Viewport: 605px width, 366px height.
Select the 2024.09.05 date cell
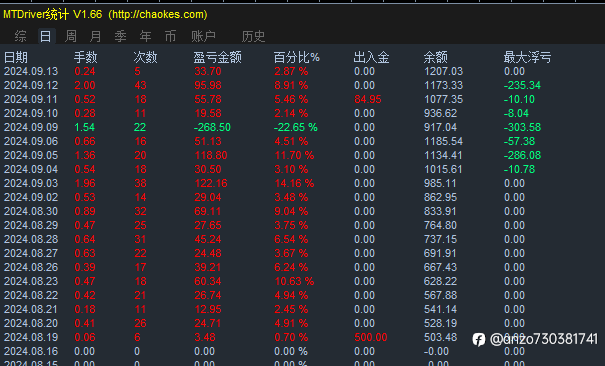click(31, 155)
